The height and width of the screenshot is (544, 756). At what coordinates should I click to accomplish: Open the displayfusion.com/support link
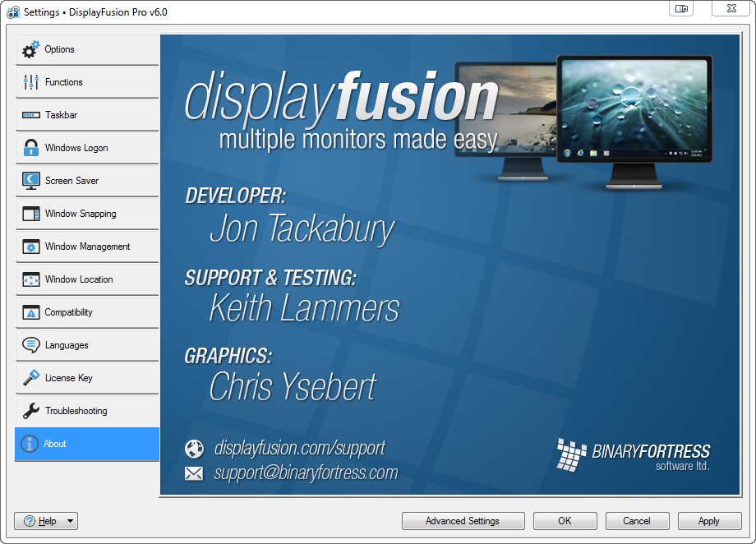(x=300, y=448)
